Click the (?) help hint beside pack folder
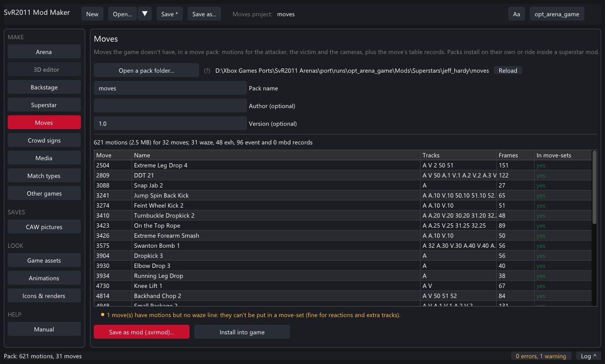Screen dimensions: 605x364 (x=207, y=70)
